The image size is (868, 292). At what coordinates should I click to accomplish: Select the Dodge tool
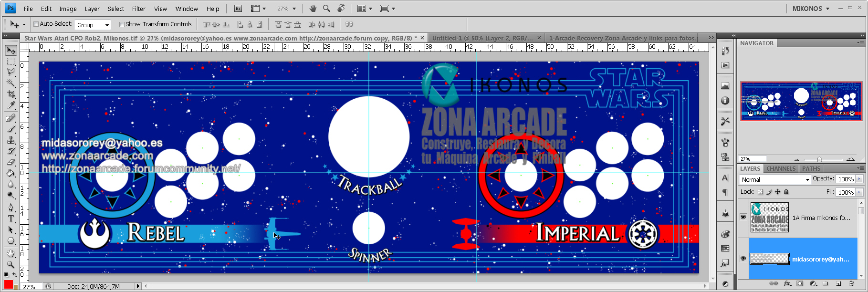[x=11, y=195]
